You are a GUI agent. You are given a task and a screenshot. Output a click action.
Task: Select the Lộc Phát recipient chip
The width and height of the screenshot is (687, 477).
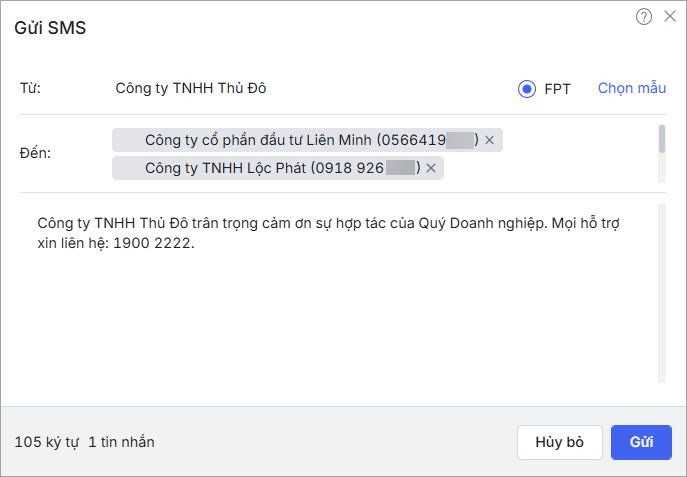pos(270,168)
